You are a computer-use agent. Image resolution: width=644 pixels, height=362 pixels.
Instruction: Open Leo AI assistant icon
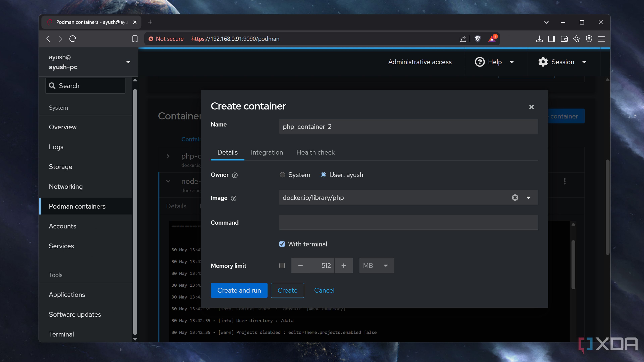coord(577,39)
